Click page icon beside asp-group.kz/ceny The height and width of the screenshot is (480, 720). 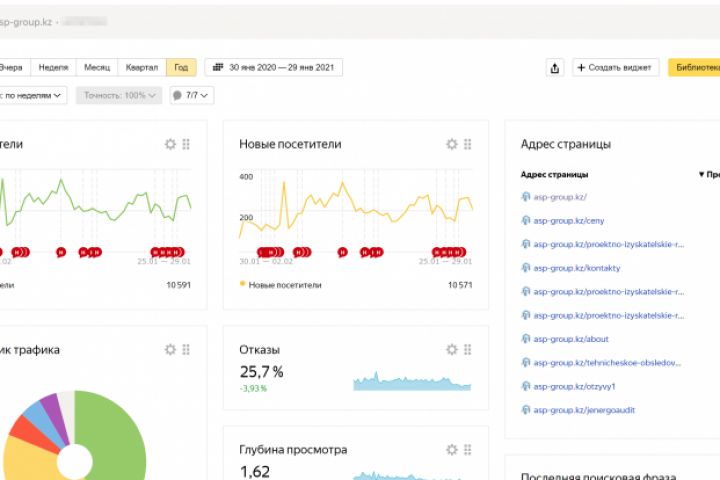[526, 220]
